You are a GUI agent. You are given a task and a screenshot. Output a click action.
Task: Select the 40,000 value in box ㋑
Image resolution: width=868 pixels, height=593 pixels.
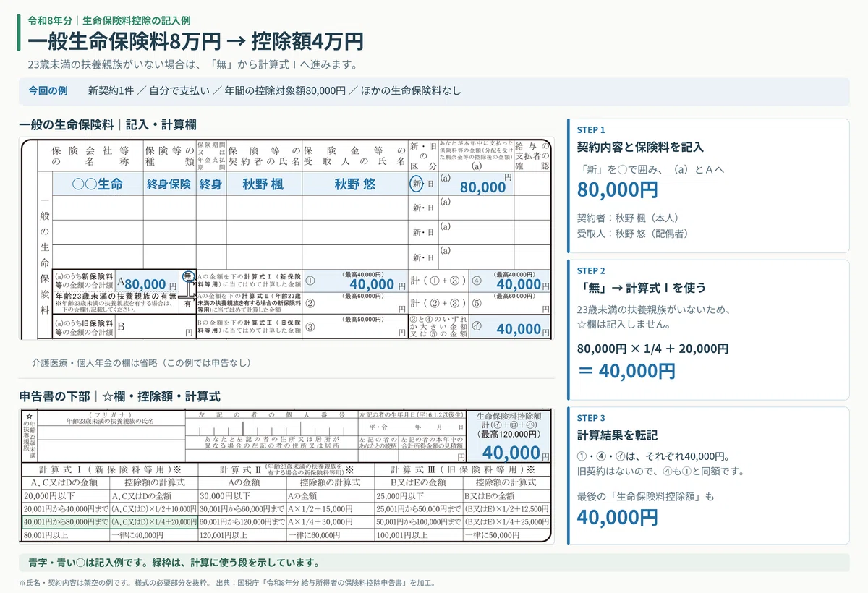click(x=519, y=329)
